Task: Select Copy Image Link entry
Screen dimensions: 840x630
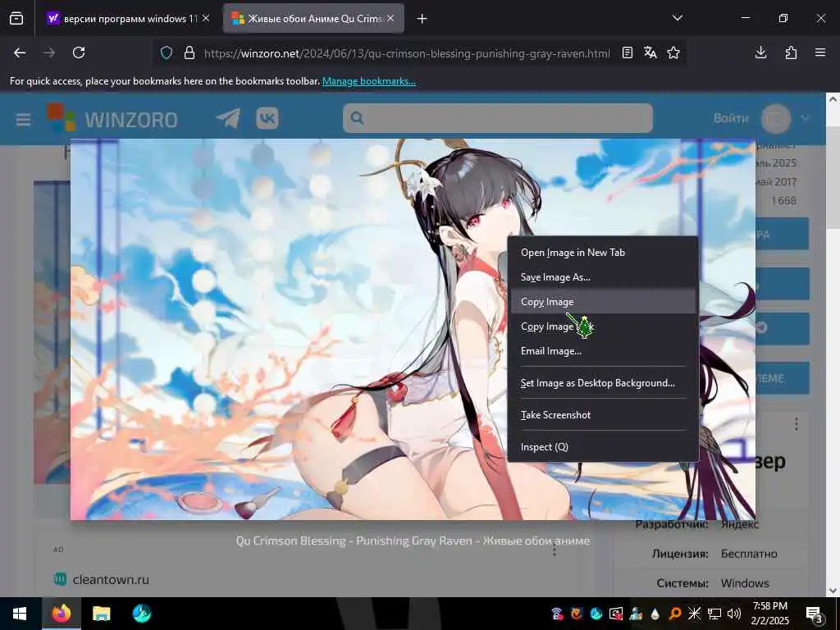Action: pyautogui.click(x=603, y=326)
